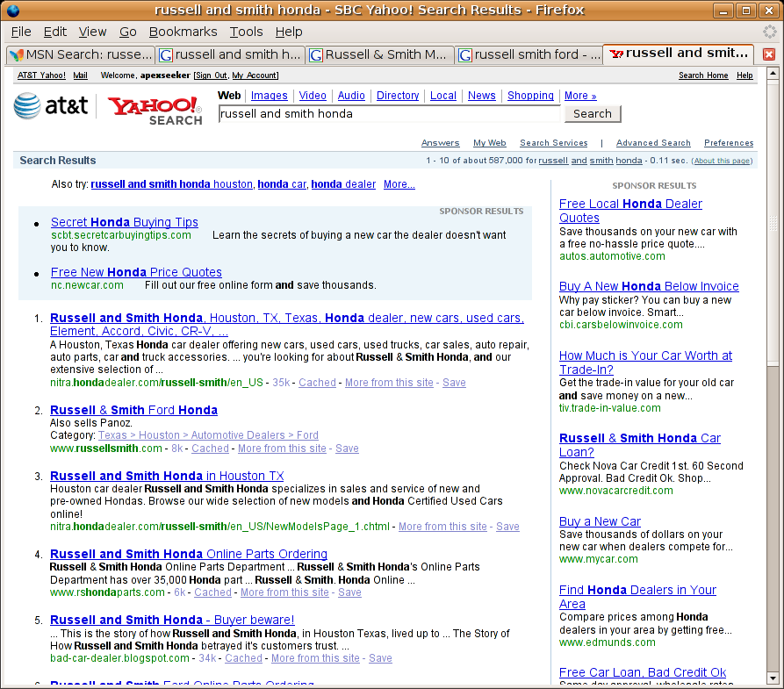Open the Help menu
The image size is (784, 689).
tap(289, 32)
